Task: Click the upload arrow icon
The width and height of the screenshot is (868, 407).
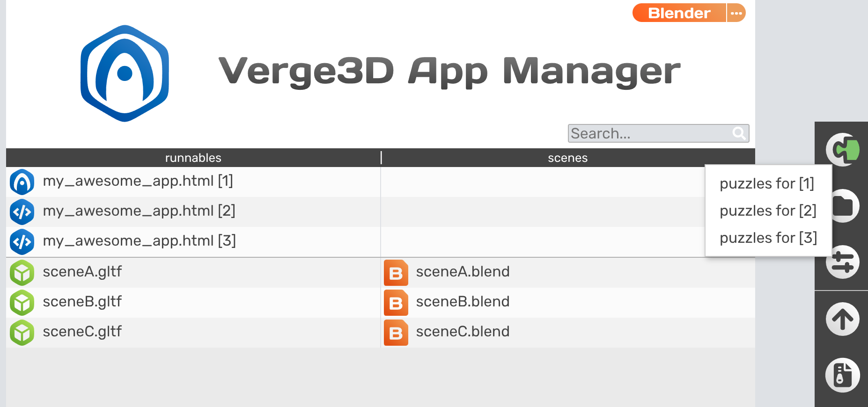Action: coord(843,320)
